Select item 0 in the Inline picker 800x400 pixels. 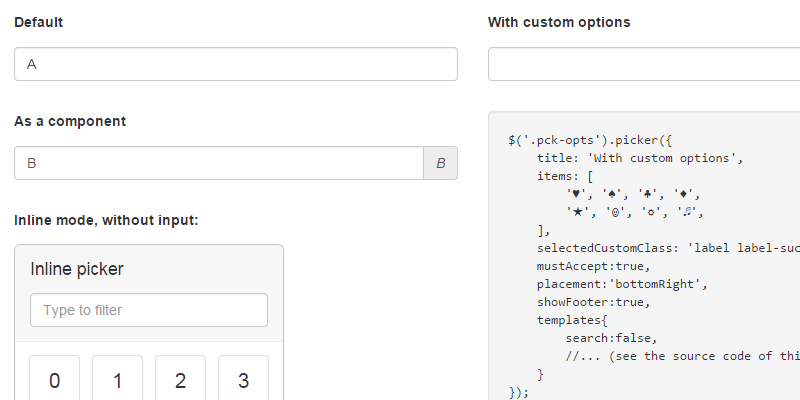click(x=55, y=380)
